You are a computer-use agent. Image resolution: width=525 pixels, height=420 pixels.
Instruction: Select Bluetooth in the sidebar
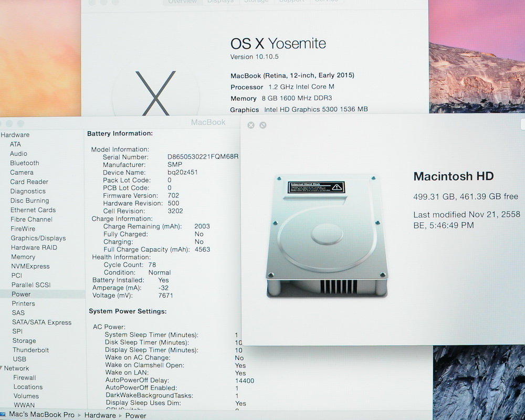(x=25, y=163)
